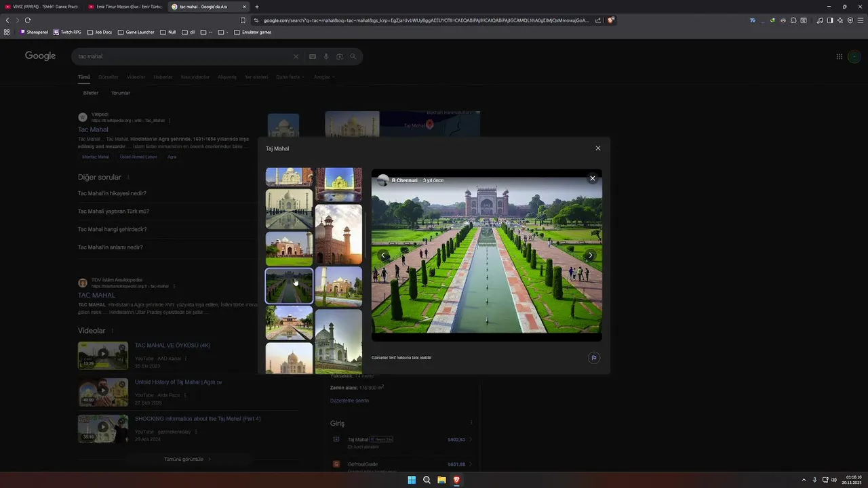Open Brave Shields lion icon
Viewport: 868px width, 488px height.
click(610, 20)
